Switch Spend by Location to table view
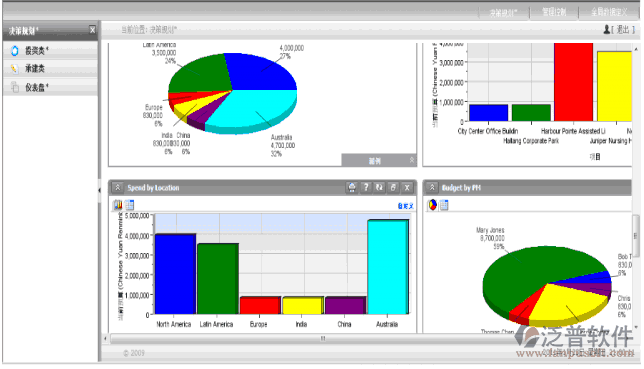644x369 pixels. coord(129,204)
